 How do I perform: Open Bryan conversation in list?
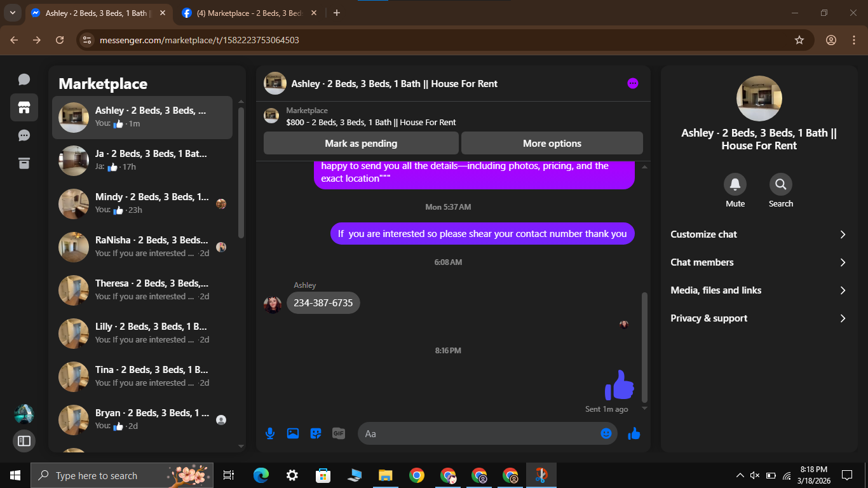pos(142,419)
